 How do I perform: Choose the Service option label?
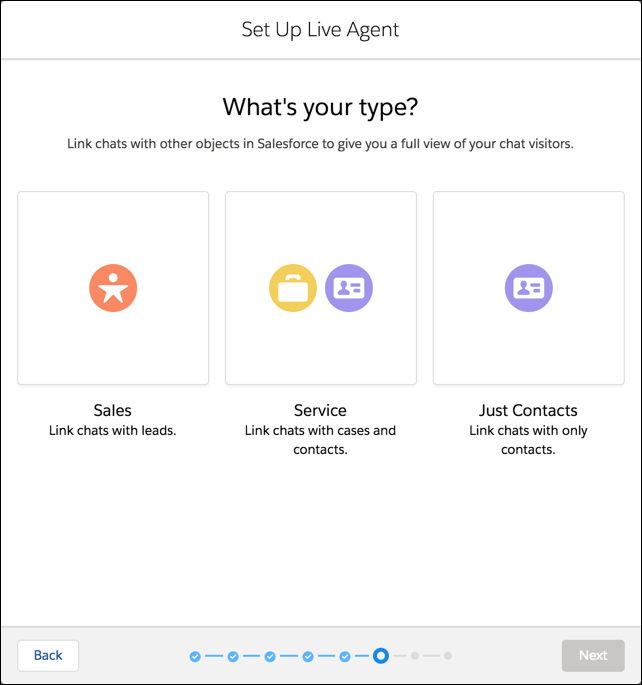pos(320,410)
